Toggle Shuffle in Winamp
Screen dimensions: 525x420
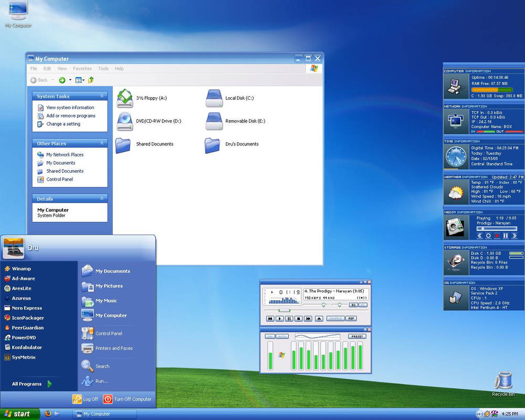(335, 319)
